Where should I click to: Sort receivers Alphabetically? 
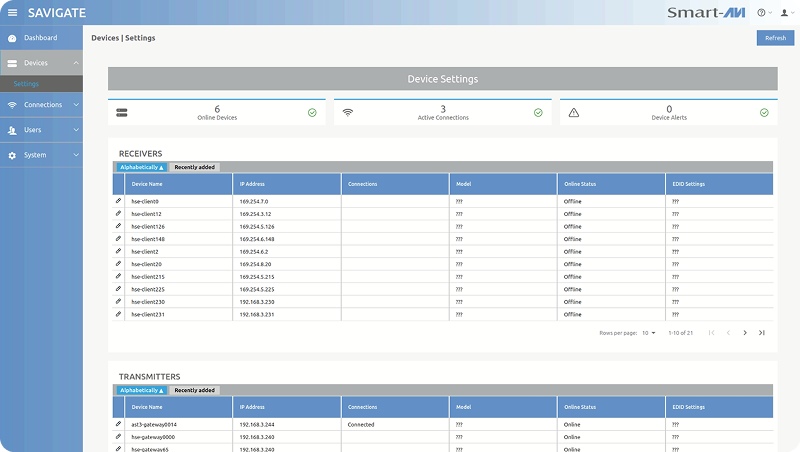click(x=142, y=167)
